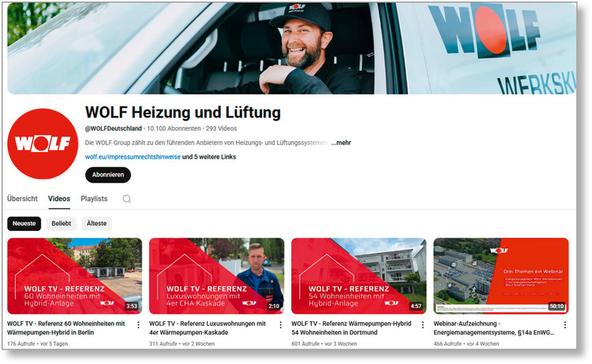Click the Abonnieren button

pyautogui.click(x=108, y=175)
